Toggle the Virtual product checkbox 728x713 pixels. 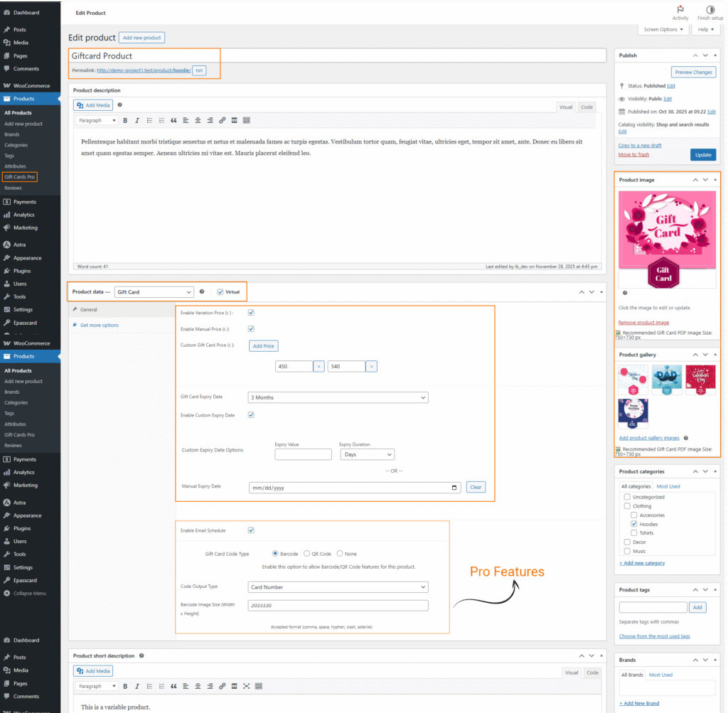click(x=220, y=291)
